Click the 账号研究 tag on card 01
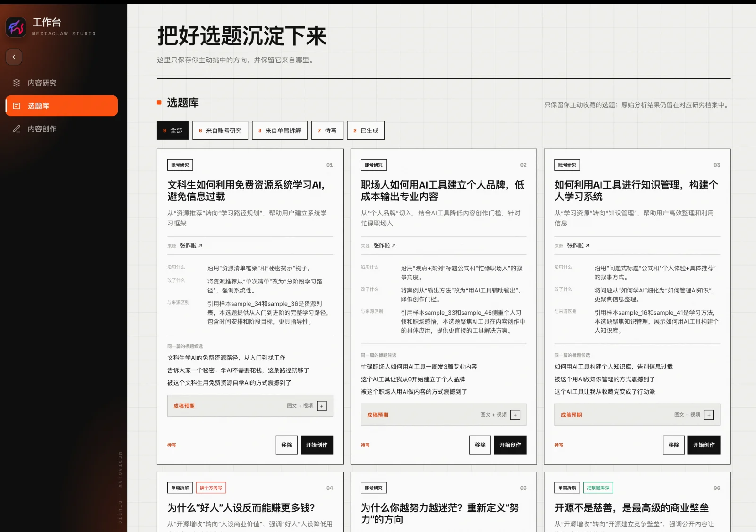This screenshot has width=756, height=532. click(x=180, y=165)
